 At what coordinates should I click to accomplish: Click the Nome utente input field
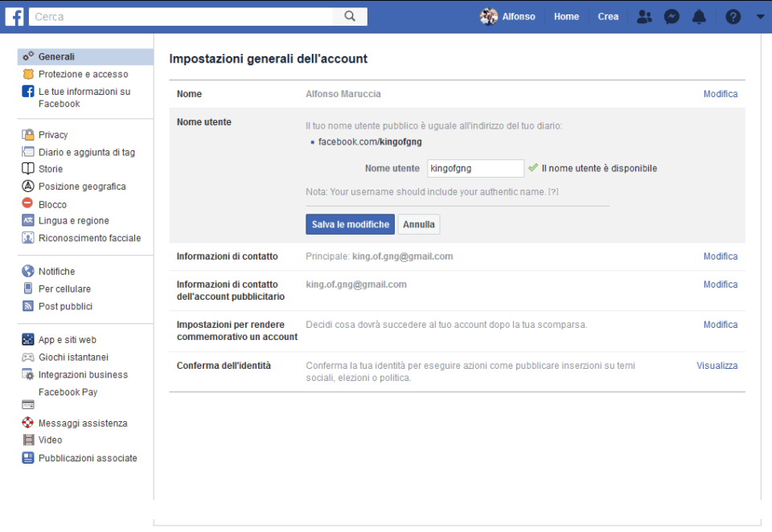[474, 168]
